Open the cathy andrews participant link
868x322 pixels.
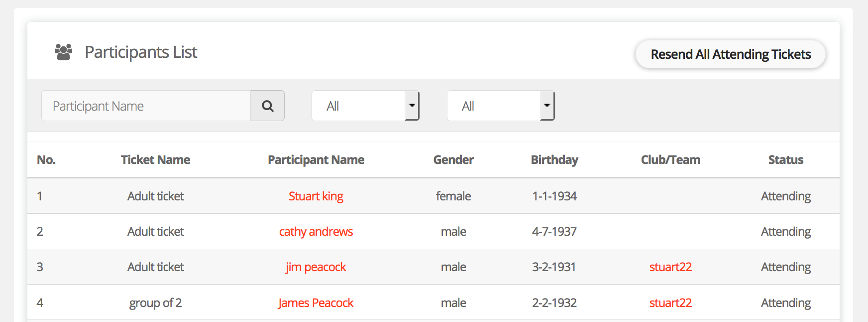pos(316,231)
